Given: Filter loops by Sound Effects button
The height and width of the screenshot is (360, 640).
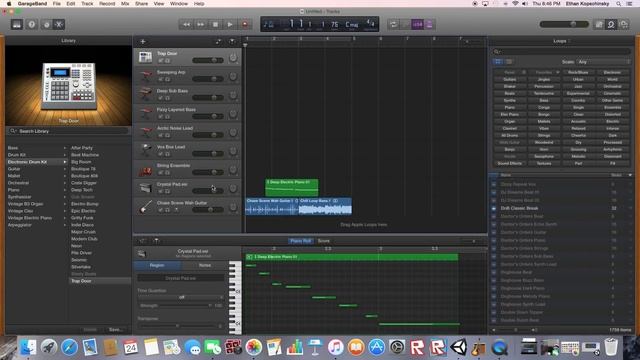Looking at the screenshot, I should click(x=509, y=163).
